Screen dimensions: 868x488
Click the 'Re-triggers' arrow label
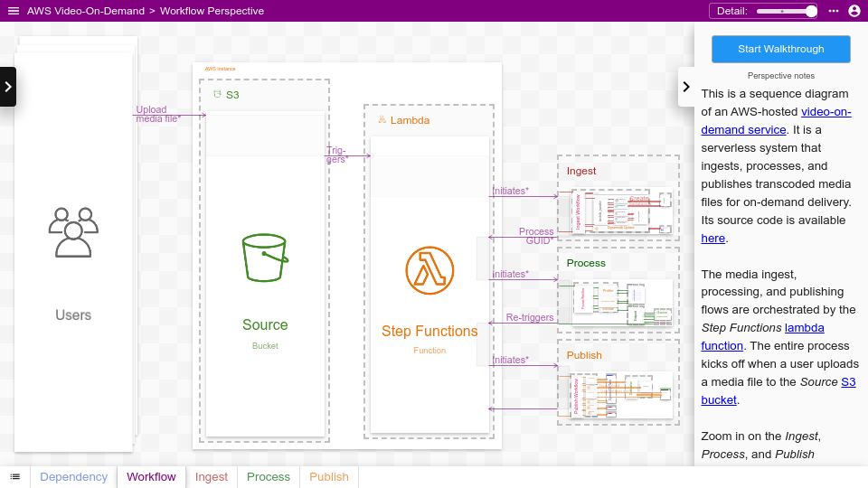tap(530, 317)
